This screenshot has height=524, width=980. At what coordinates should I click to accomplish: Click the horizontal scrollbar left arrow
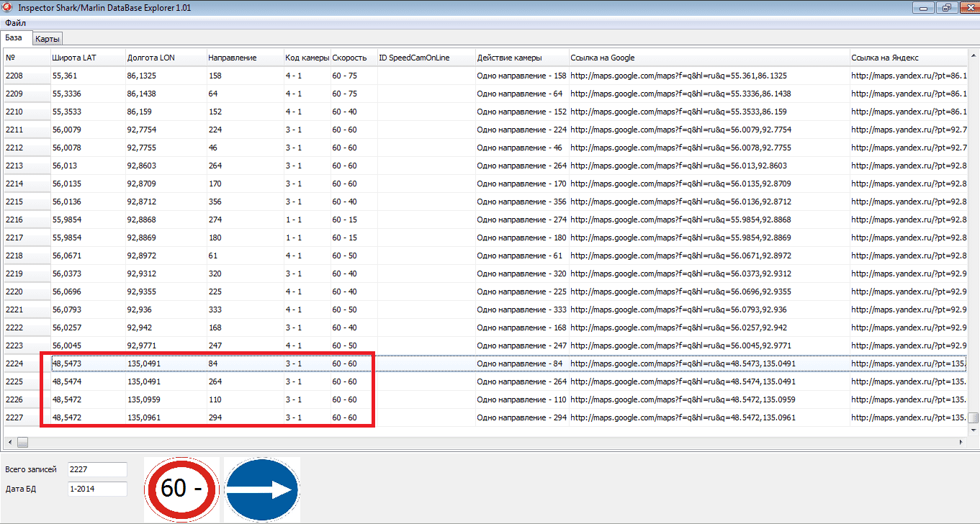[x=9, y=441]
